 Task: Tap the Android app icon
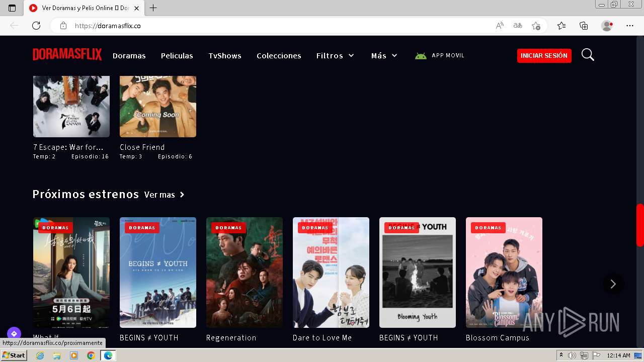pos(421,56)
